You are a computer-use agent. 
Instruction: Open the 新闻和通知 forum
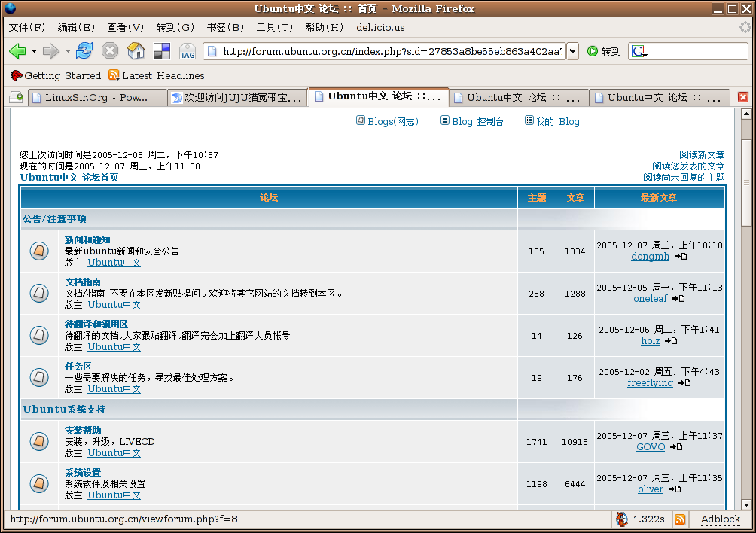(87, 239)
